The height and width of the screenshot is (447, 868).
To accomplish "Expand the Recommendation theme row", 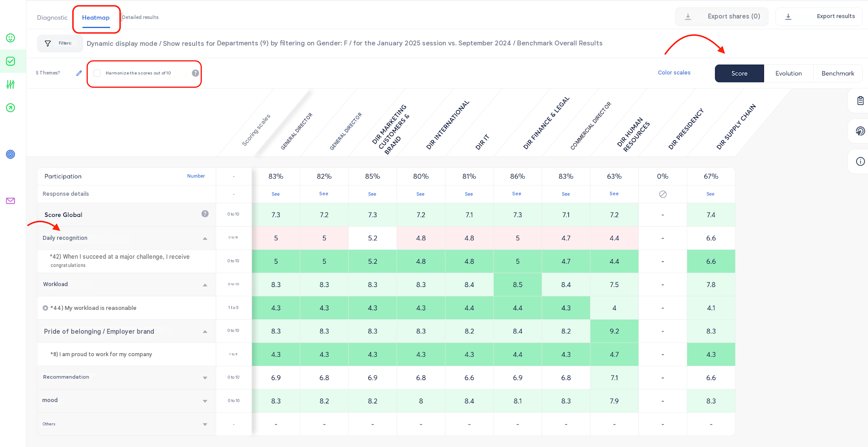I will (205, 378).
